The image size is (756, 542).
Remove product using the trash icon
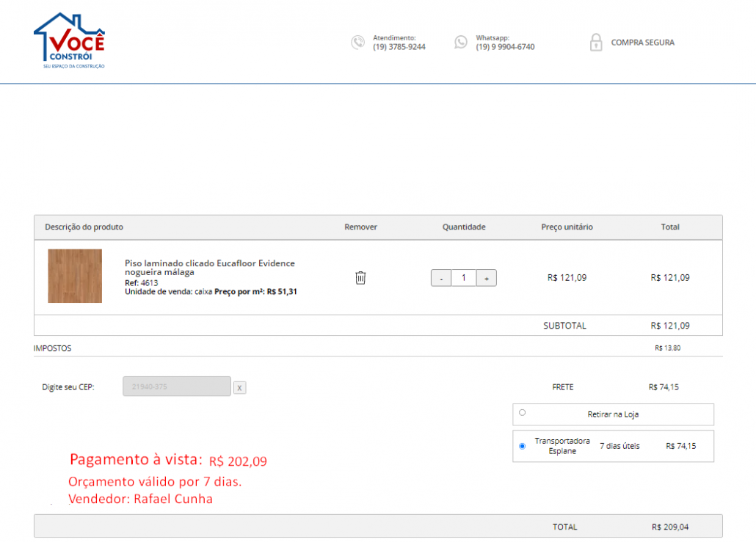pyautogui.click(x=360, y=278)
